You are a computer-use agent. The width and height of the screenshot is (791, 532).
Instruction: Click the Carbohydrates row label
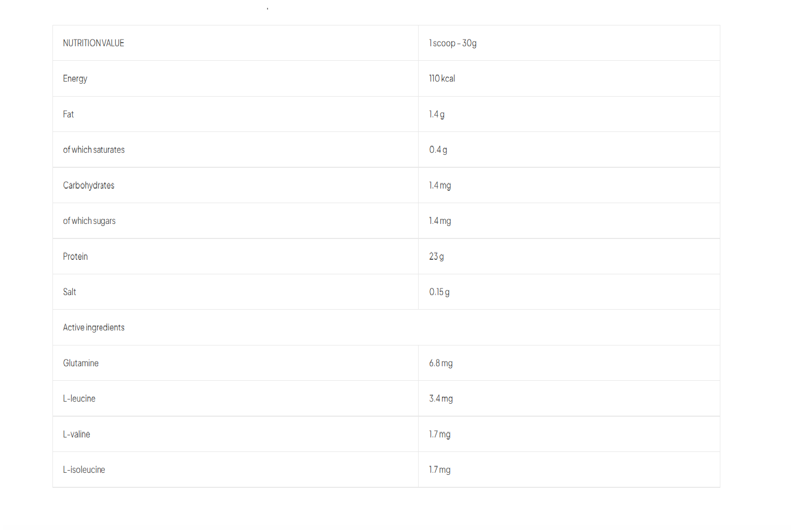pos(89,185)
